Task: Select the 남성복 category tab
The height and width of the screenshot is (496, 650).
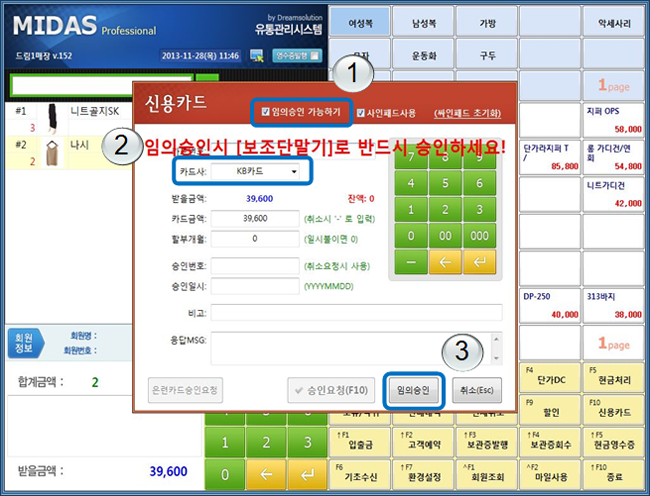Action: (424, 23)
